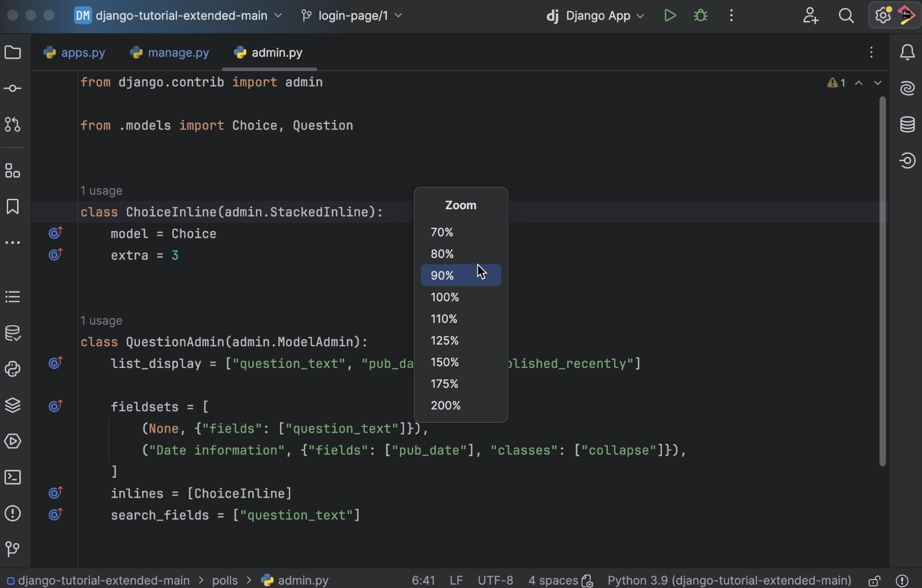Open the Pull Requests panel
The image size is (922, 588).
pyautogui.click(x=13, y=125)
